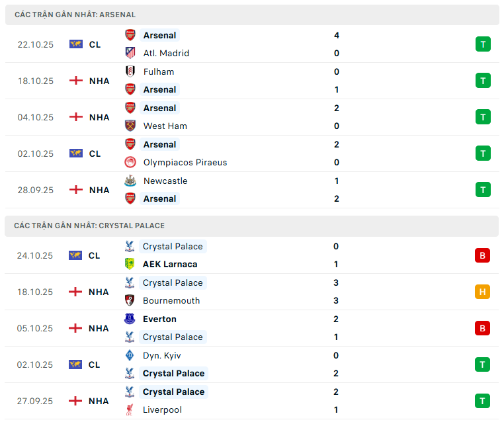The width and height of the screenshot is (504, 424).
Task: Click the orange H badge for Bournemouth draw
Action: click(x=482, y=292)
